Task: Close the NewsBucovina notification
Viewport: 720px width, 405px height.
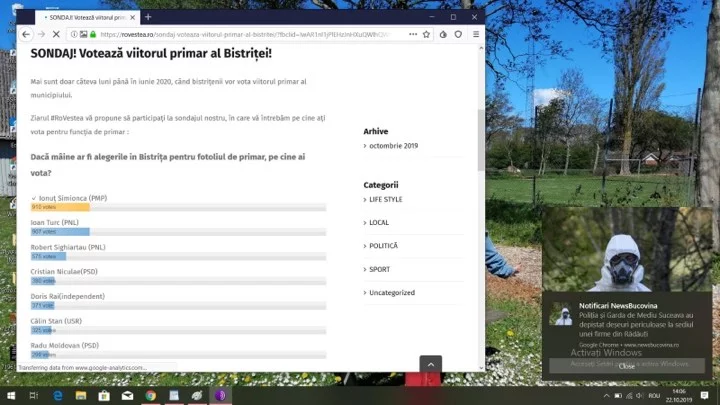Action: coord(626,366)
